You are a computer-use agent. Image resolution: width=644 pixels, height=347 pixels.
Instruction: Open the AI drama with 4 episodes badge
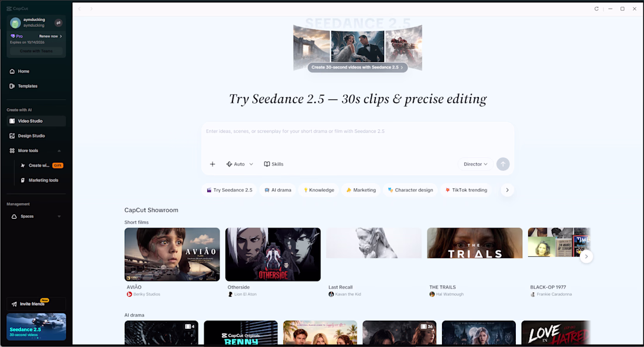162,332
